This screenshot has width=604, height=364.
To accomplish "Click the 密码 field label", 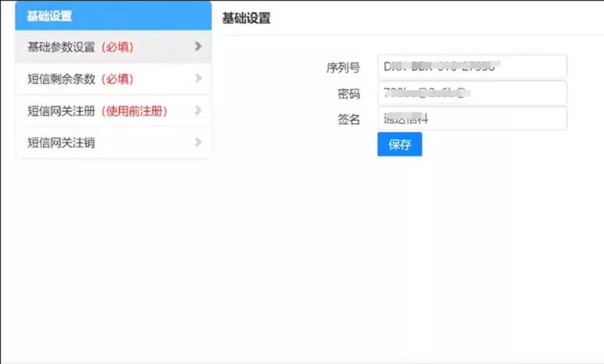I will [x=349, y=94].
